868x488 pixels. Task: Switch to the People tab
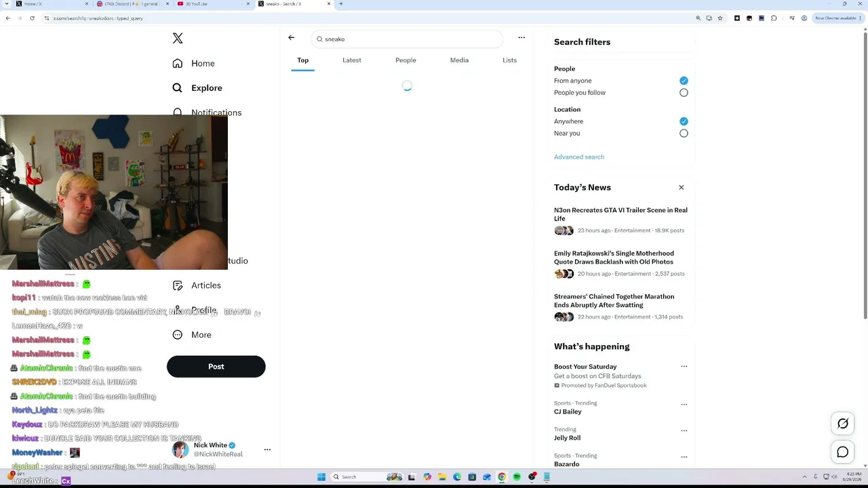click(x=406, y=60)
